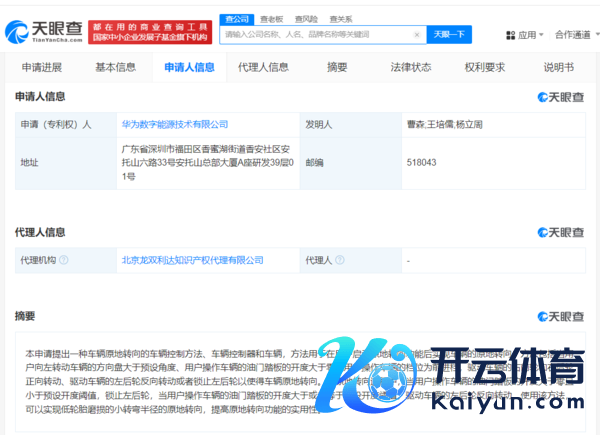The height and width of the screenshot is (435, 600).
Task: Focus the company name search input field
Action: [x=315, y=34]
